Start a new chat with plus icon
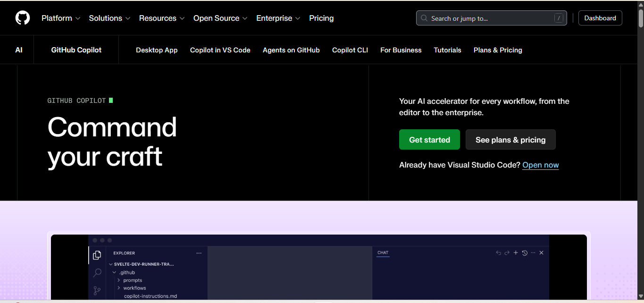The image size is (644, 303). tap(516, 253)
